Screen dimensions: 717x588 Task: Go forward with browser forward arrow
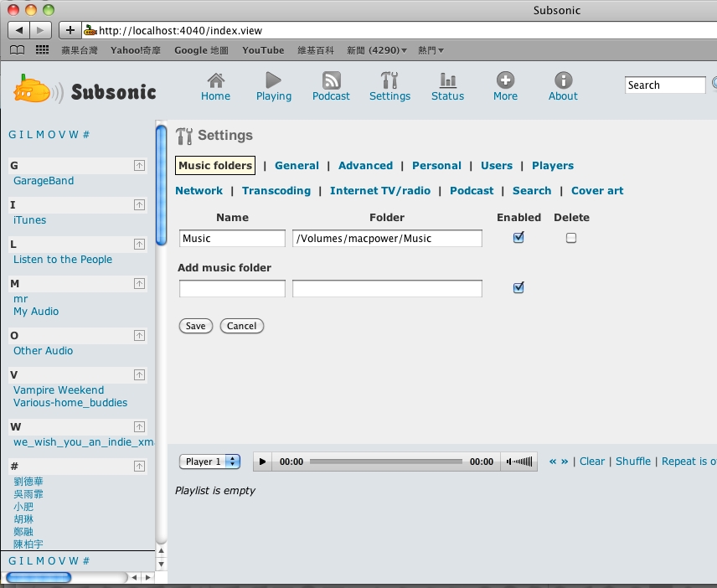[41, 30]
